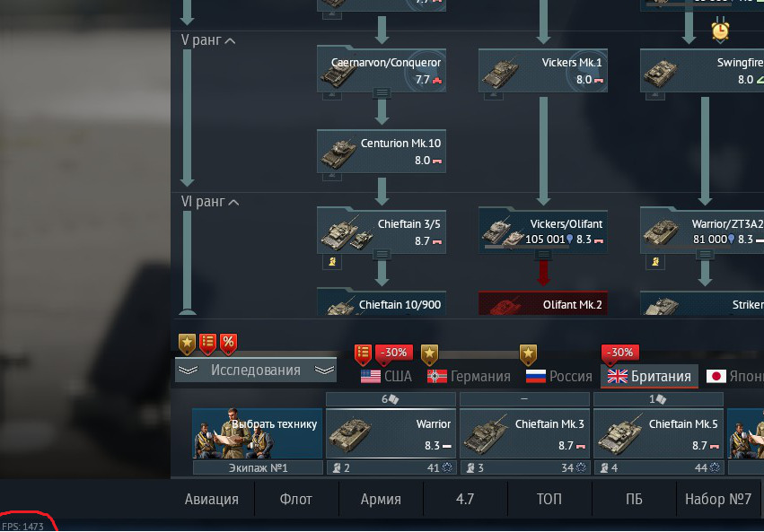
Task: Expand the Vickers/Olifant vehicle group
Action: (543, 254)
